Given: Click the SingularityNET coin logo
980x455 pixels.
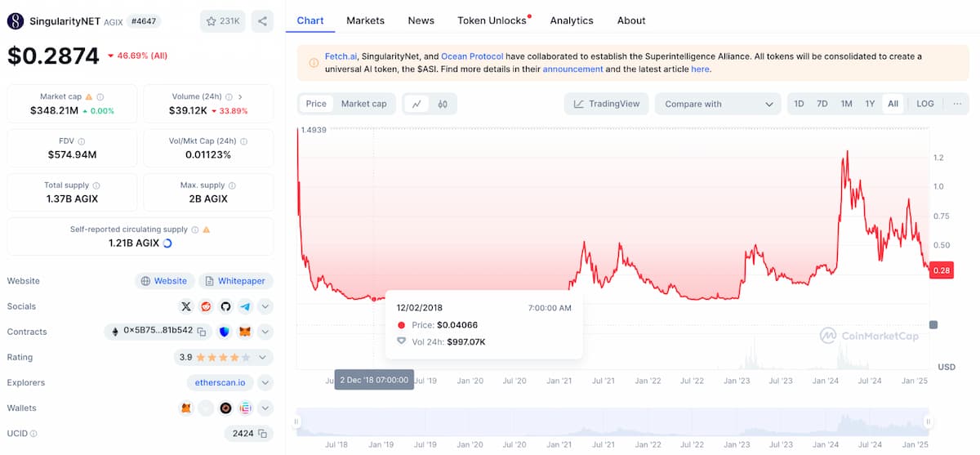Looking at the screenshot, I should [16, 21].
